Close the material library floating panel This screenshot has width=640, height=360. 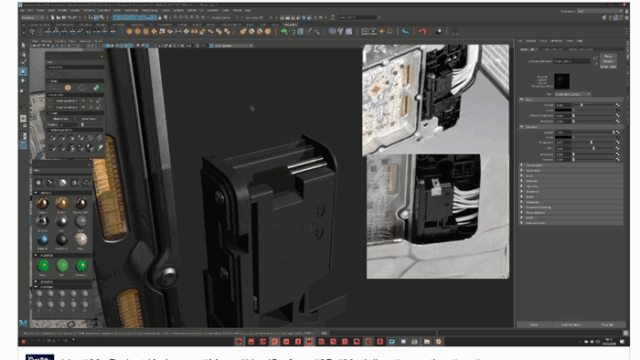pos(89,164)
